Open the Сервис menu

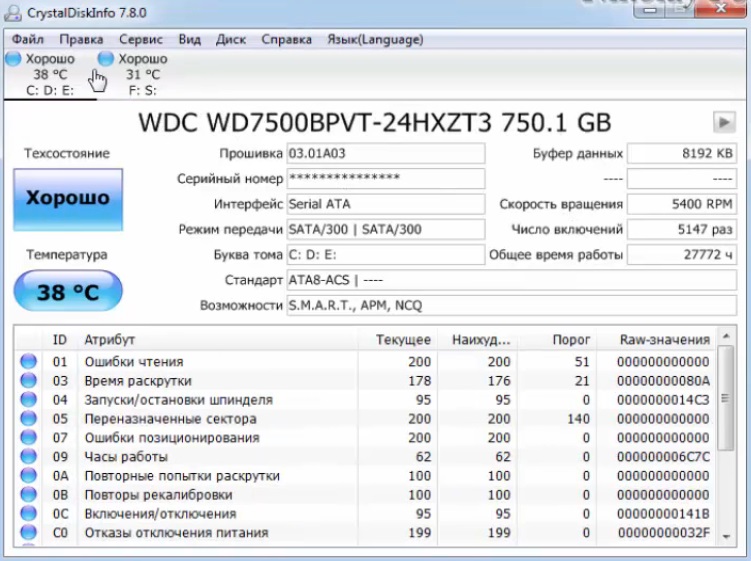[x=141, y=40]
